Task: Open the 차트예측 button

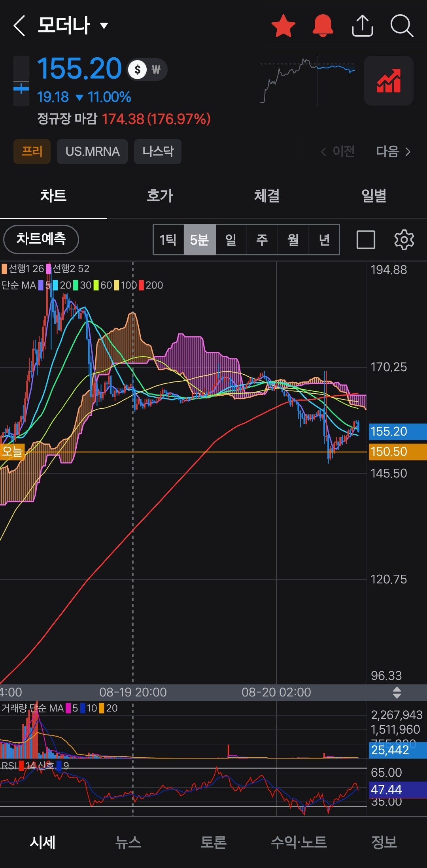Action: pyautogui.click(x=41, y=239)
